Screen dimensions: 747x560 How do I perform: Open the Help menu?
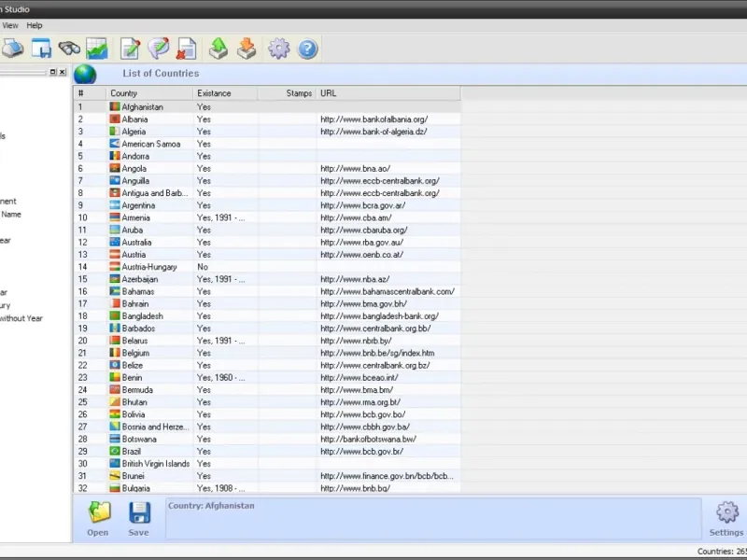click(35, 26)
